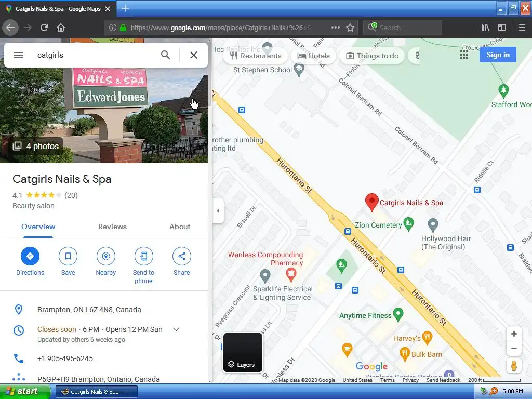Open the Google Maps hamburger menu

tap(19, 55)
